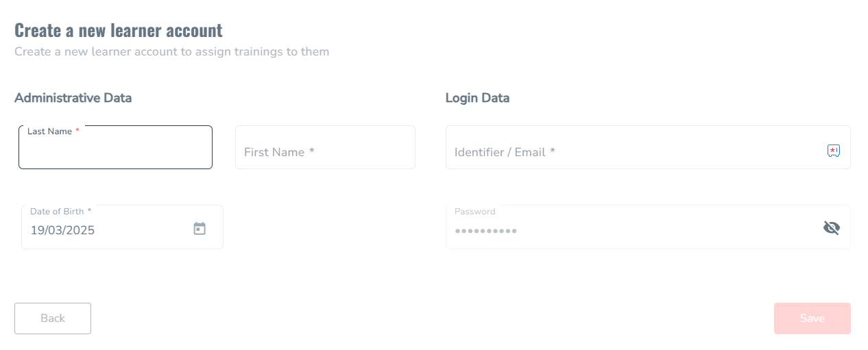This screenshot has height=350, width=868.
Task: Select the Login Data section heading
Action: [477, 98]
